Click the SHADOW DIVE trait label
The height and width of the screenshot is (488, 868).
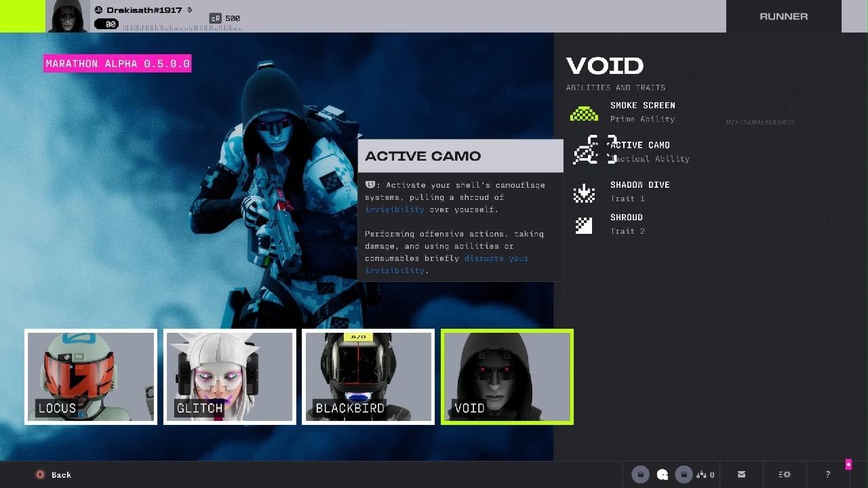coord(639,185)
